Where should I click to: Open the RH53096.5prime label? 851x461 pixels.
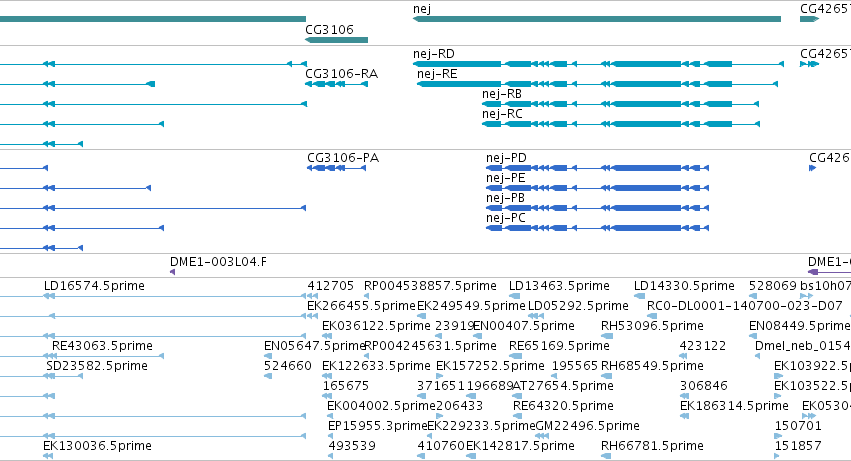(x=652, y=326)
